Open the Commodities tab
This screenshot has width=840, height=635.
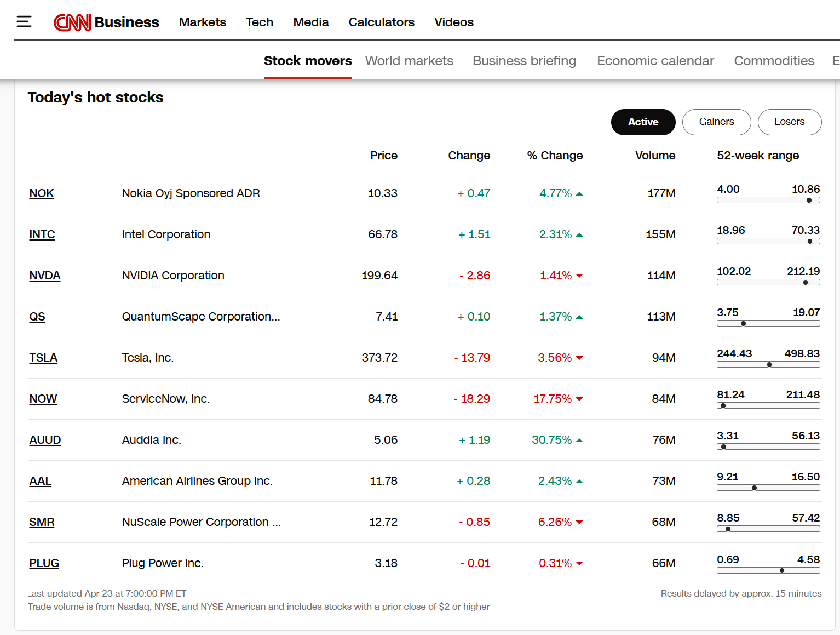click(x=774, y=61)
